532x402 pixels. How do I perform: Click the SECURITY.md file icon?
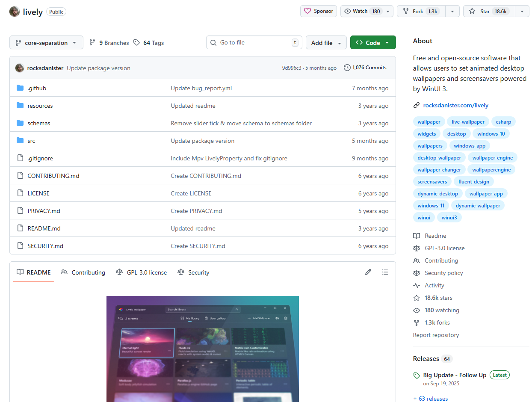(x=20, y=246)
